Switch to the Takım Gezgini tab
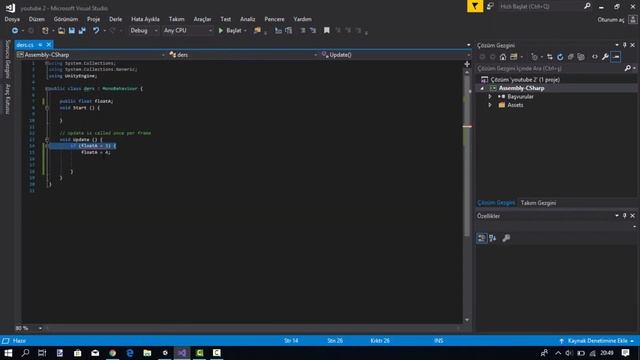This screenshot has height=360, width=640. 538,203
